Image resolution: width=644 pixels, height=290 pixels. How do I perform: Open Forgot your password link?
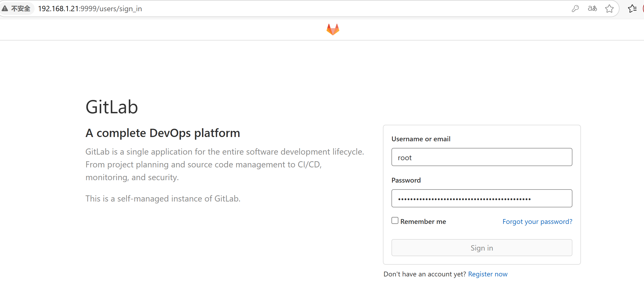(x=537, y=221)
